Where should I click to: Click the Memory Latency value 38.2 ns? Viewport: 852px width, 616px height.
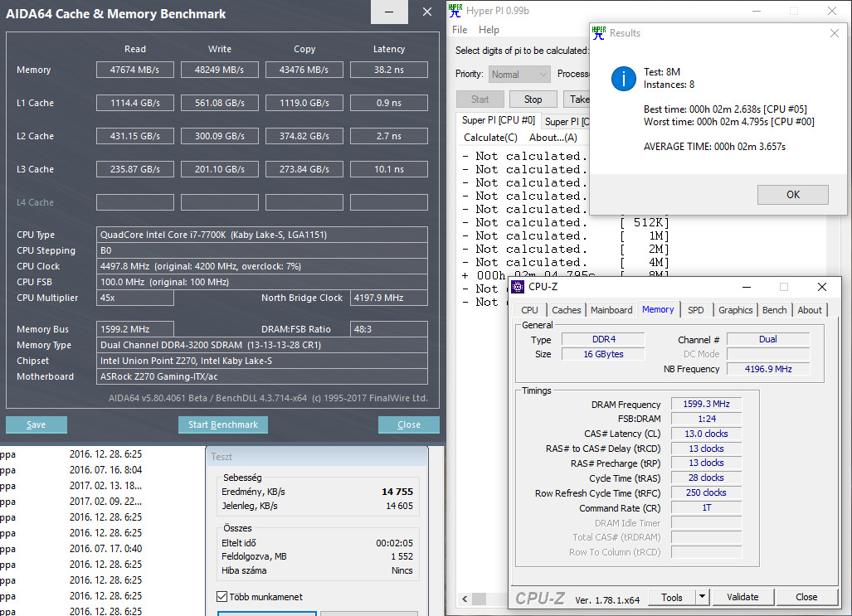[389, 70]
